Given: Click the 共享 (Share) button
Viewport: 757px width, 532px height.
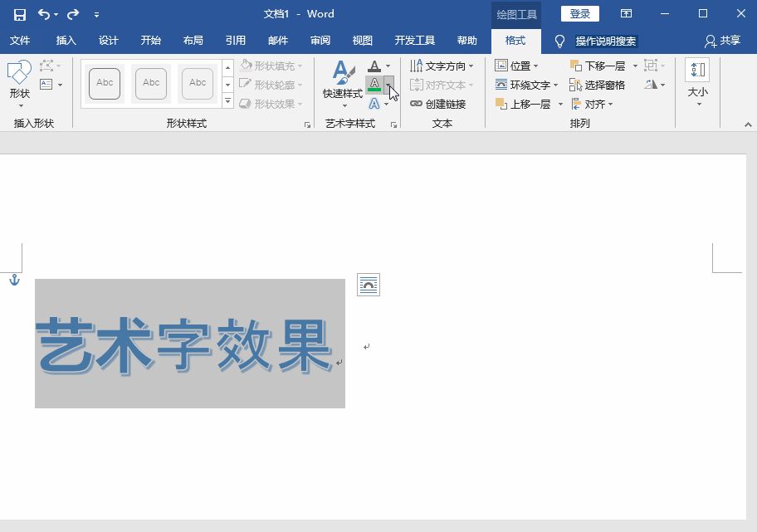Looking at the screenshot, I should (720, 41).
